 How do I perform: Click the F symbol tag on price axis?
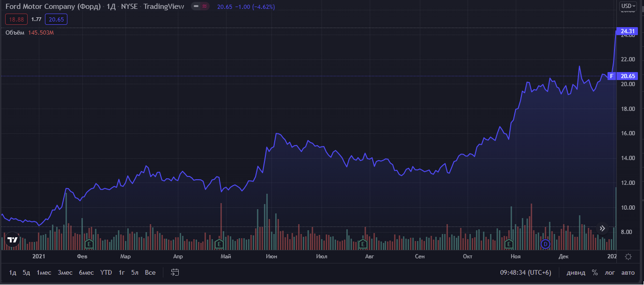point(611,76)
